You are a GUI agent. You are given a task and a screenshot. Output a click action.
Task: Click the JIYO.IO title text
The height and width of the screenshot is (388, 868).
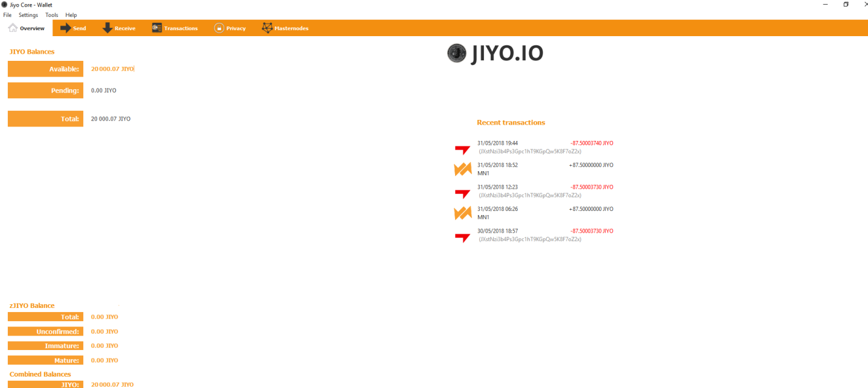[x=507, y=54]
